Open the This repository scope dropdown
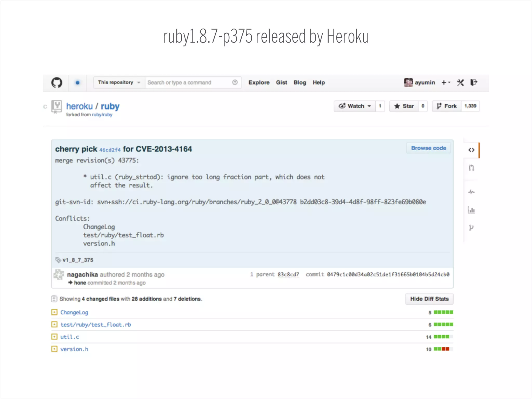 (119, 82)
